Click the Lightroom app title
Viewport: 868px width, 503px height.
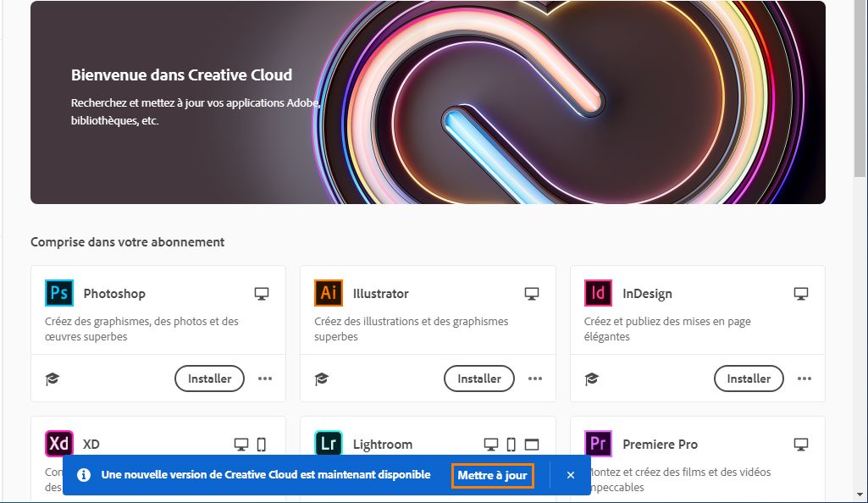(383, 445)
